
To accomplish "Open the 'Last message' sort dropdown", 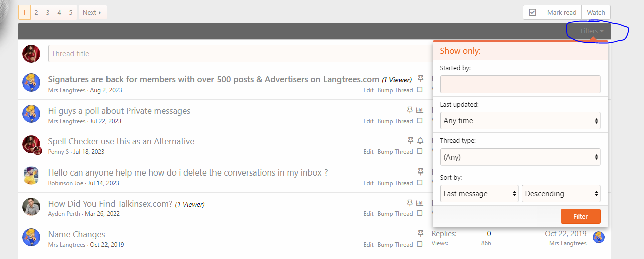I will 479,194.
